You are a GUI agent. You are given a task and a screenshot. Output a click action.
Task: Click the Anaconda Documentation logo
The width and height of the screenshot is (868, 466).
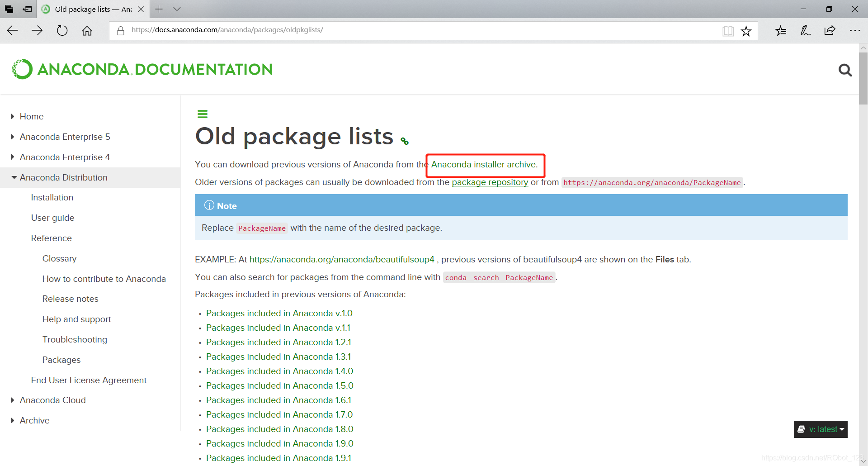tap(142, 69)
